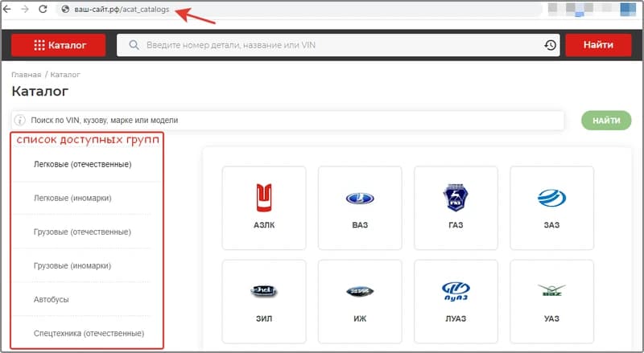Click the УАЗ label text
Viewport: 644px width, 353px height.
tap(551, 318)
